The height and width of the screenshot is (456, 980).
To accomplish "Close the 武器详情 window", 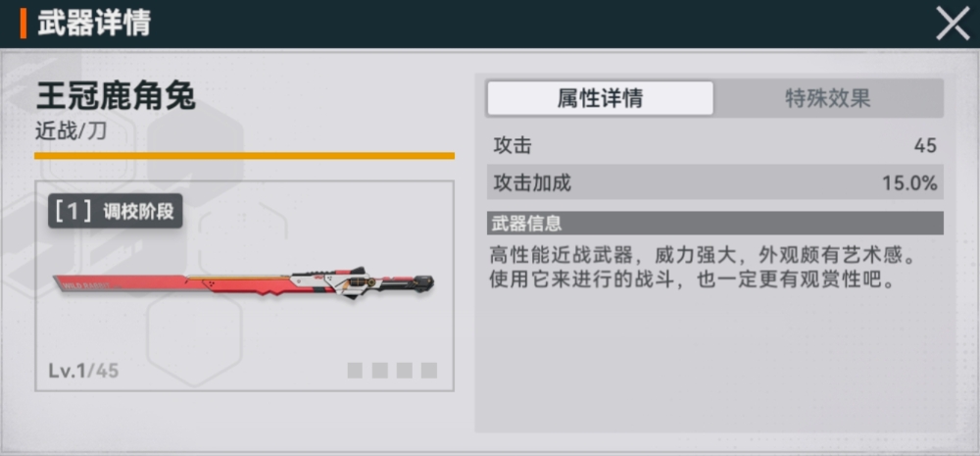I will [952, 24].
